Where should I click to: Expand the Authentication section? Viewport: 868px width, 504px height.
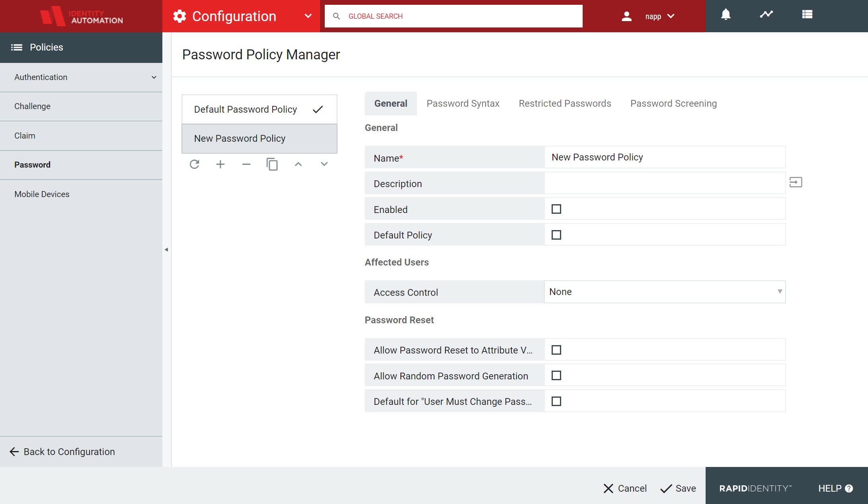[x=81, y=77]
